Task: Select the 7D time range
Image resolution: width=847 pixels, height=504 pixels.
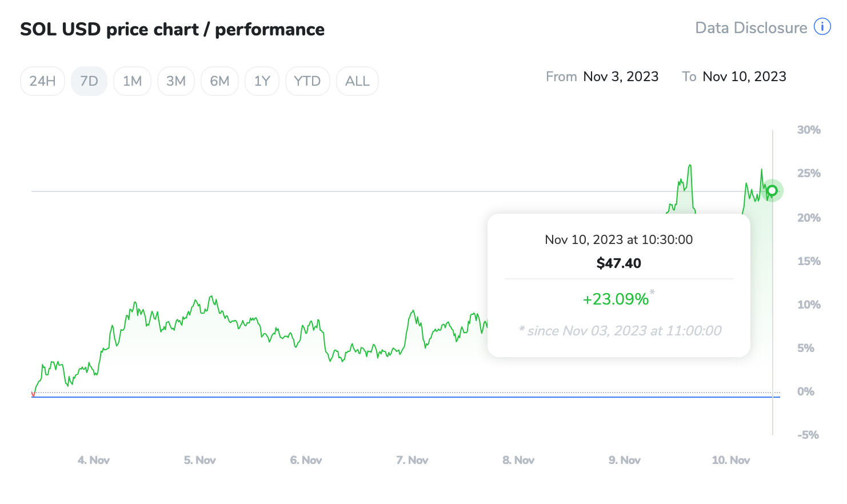Action: pos(89,81)
